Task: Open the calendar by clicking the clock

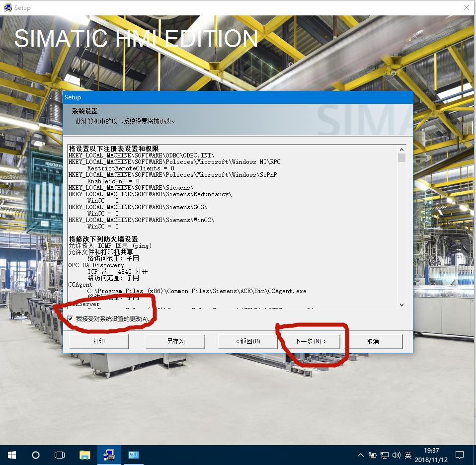Action: (x=431, y=454)
